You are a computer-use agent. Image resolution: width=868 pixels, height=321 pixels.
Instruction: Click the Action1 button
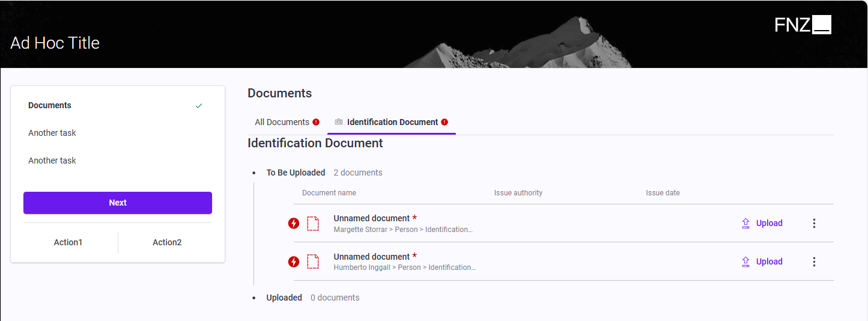tap(68, 242)
